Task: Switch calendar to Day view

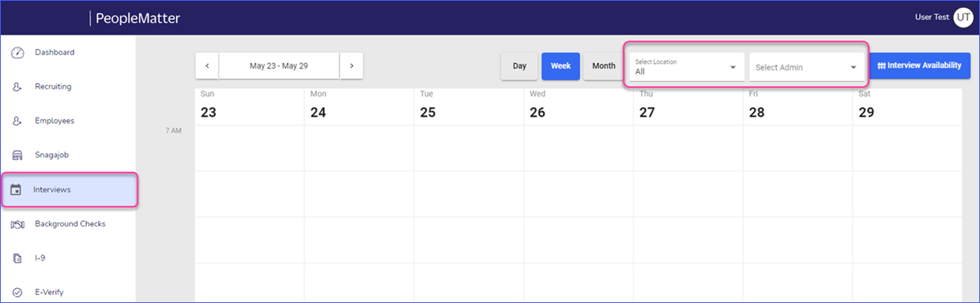Action: [x=519, y=66]
